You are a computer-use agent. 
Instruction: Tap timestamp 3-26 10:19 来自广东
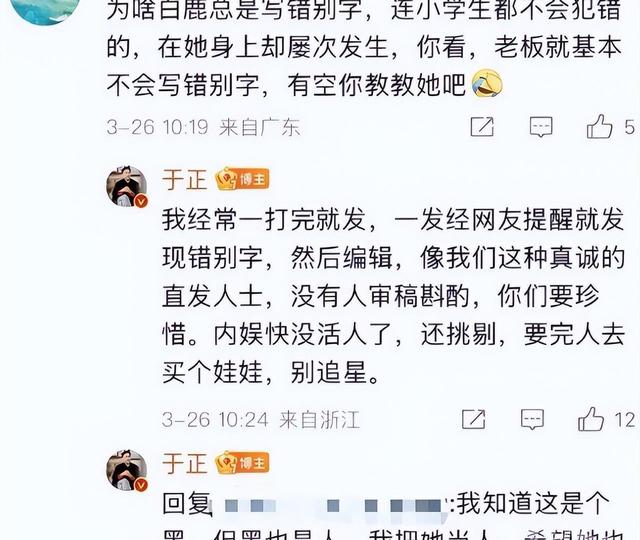click(x=203, y=127)
